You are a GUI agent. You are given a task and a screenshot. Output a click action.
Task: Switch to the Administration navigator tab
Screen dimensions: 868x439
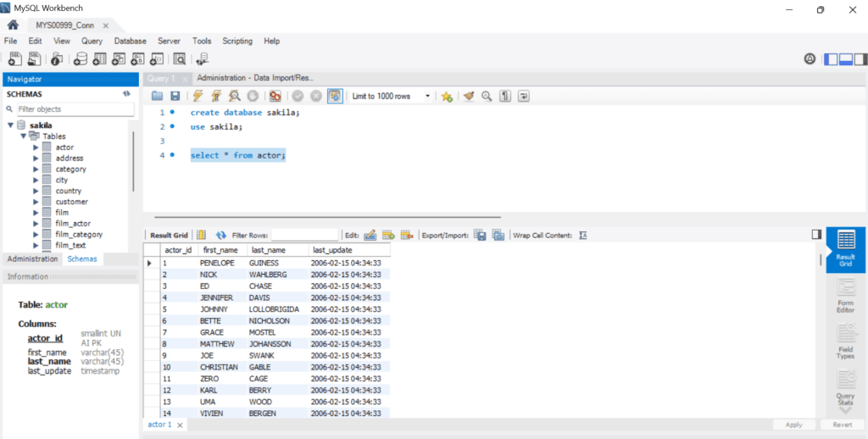coord(32,259)
